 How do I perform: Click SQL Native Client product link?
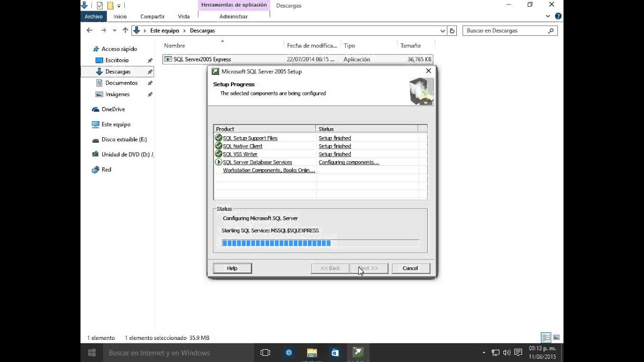[243, 146]
